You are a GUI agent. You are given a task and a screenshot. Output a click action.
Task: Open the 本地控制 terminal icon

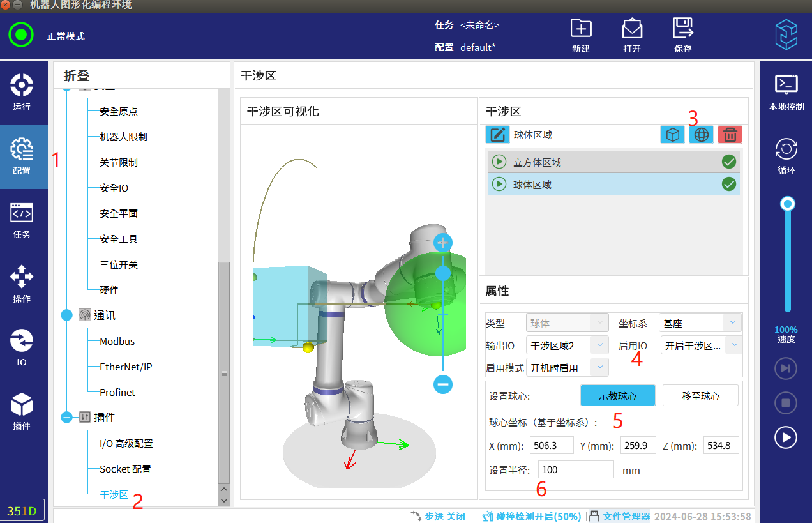786,84
